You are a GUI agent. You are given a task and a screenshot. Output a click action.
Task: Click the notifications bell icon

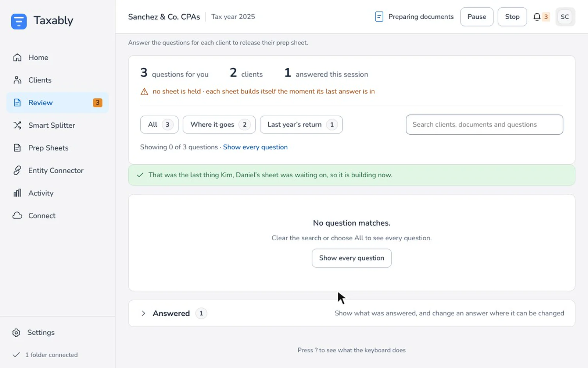point(537,17)
